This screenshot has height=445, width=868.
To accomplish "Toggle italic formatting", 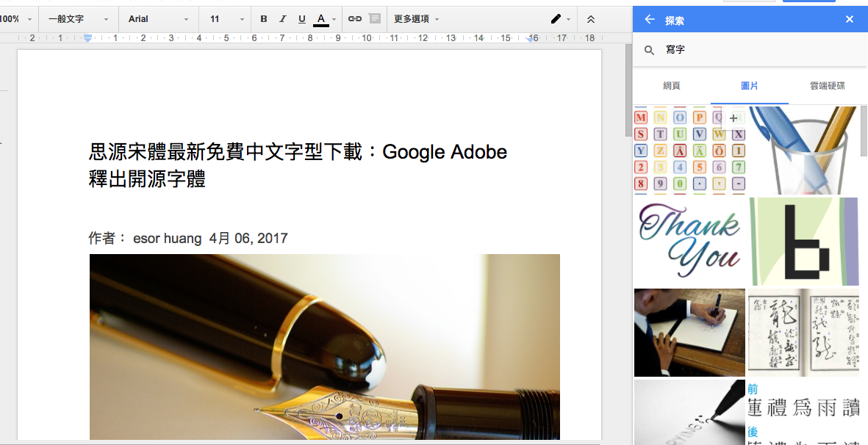I will [282, 19].
